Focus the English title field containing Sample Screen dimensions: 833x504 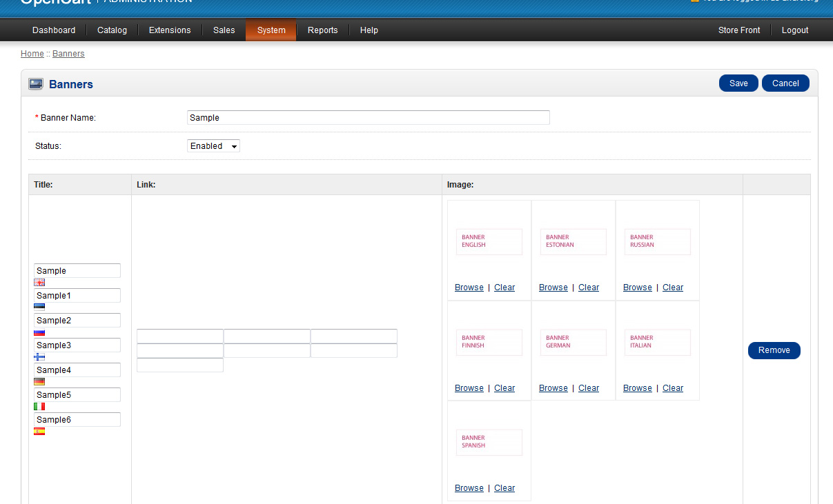[x=77, y=270]
